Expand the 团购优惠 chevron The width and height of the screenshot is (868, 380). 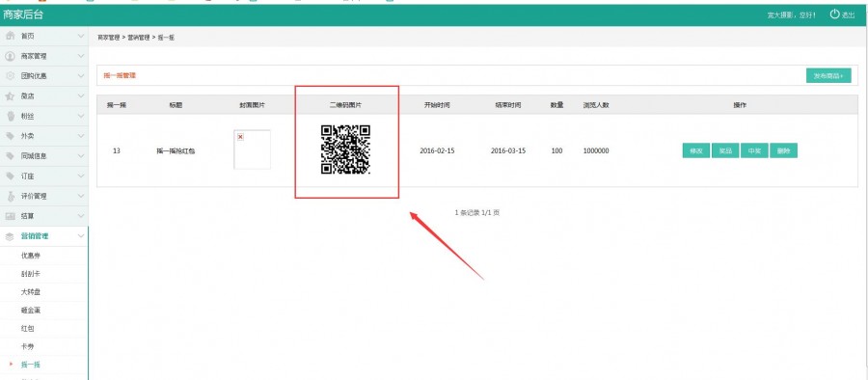click(x=81, y=76)
